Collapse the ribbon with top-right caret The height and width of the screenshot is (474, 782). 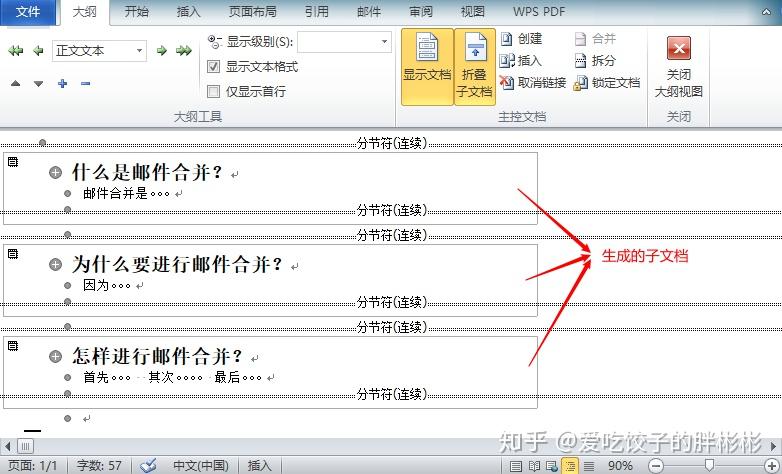pyautogui.click(x=766, y=12)
